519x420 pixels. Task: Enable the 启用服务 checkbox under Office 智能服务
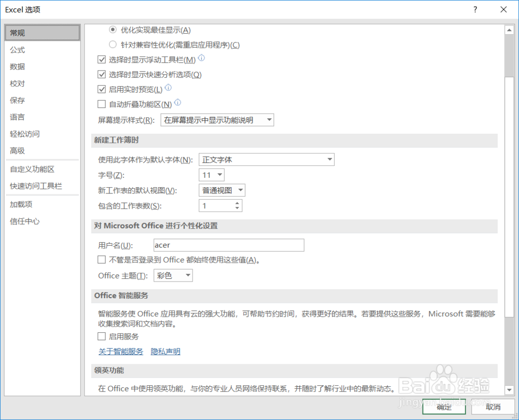click(x=102, y=336)
